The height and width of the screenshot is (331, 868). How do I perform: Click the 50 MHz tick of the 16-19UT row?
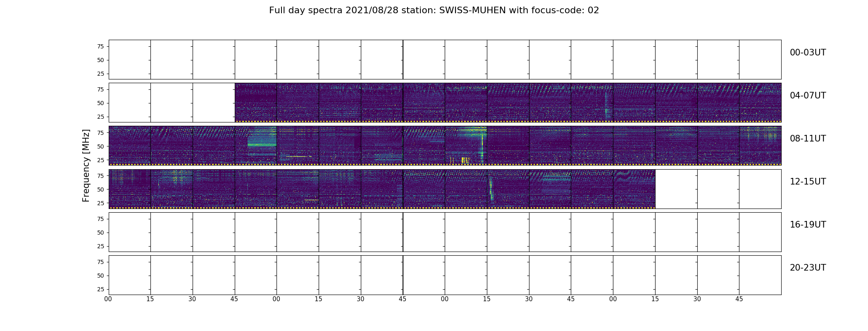click(x=100, y=233)
